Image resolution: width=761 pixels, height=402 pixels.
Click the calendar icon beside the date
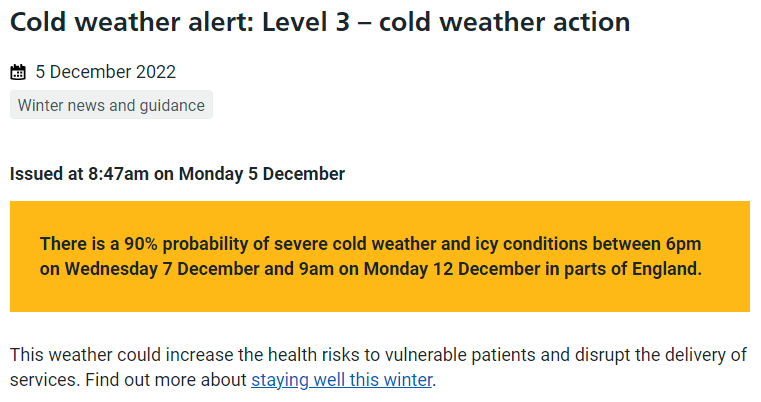click(x=18, y=72)
